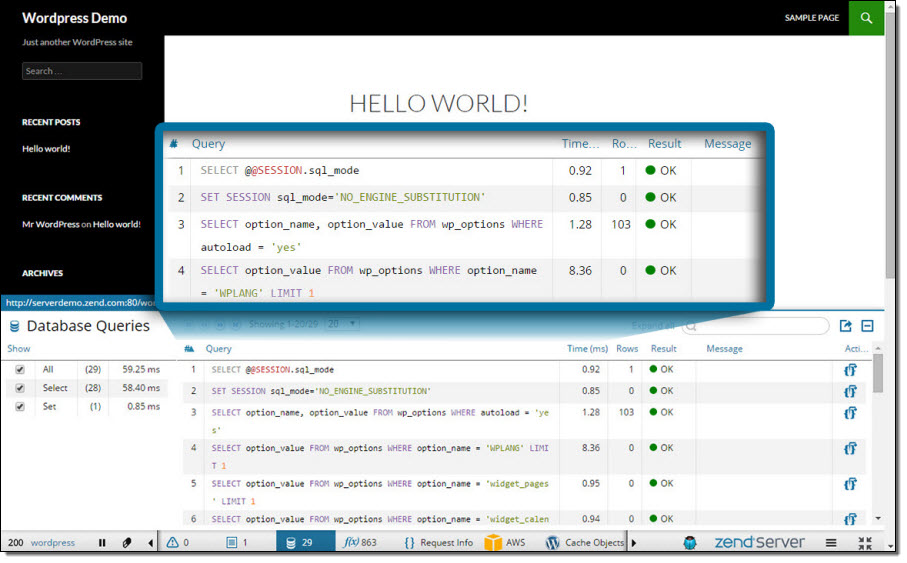Image resolution: width=907 pixels, height=563 pixels.
Task: Click the WordPress sidebar search field
Action: click(x=82, y=71)
